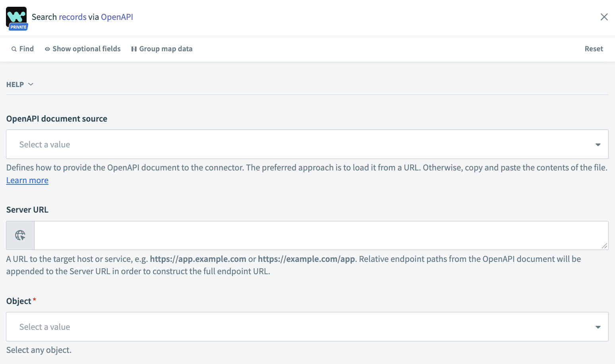
Task: Click the dropdown caret on the Object field
Action: tap(598, 327)
